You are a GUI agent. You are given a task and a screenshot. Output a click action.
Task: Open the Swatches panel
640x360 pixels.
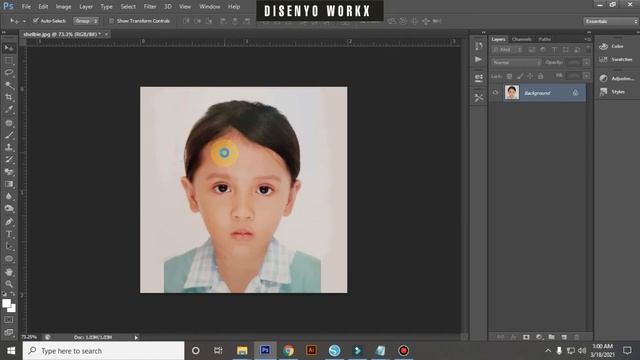click(x=616, y=60)
